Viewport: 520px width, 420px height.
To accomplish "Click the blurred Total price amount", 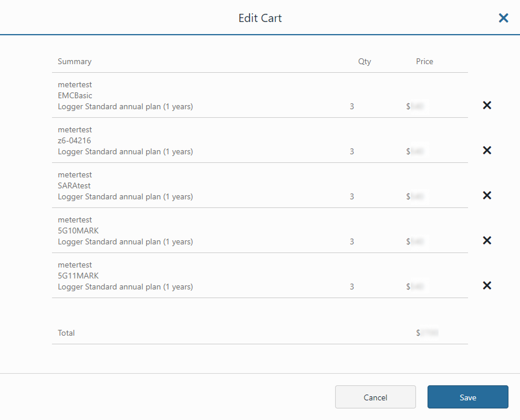I will (428, 333).
